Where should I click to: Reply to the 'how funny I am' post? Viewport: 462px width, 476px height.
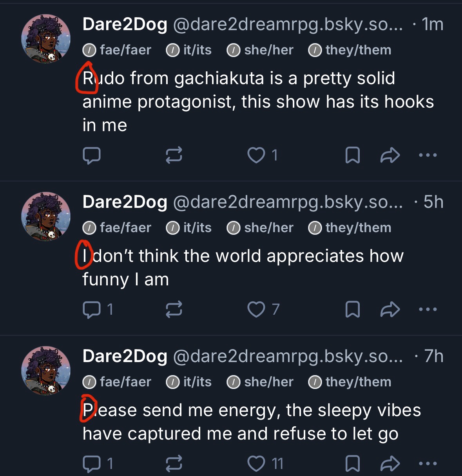click(x=92, y=310)
